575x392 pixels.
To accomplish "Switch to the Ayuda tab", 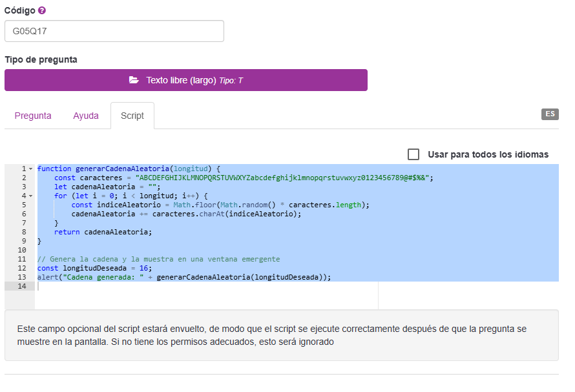I will click(86, 116).
